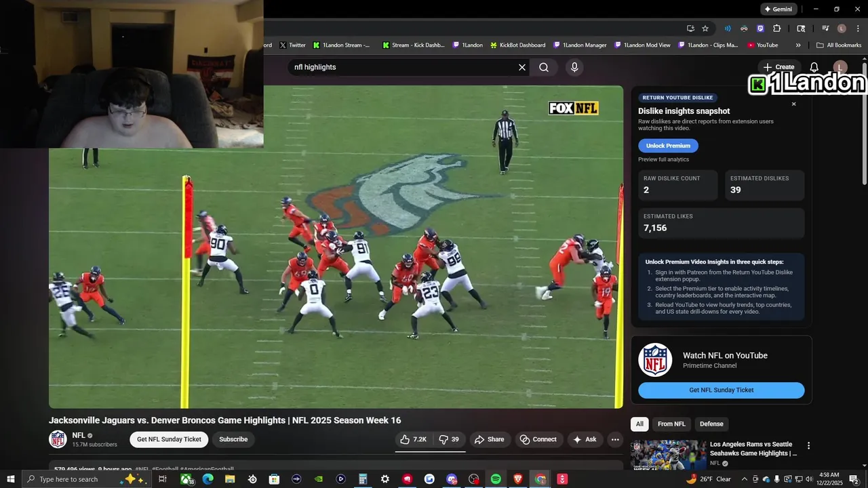
Task: Open the Create button on YouTube
Action: pyautogui.click(x=778, y=67)
